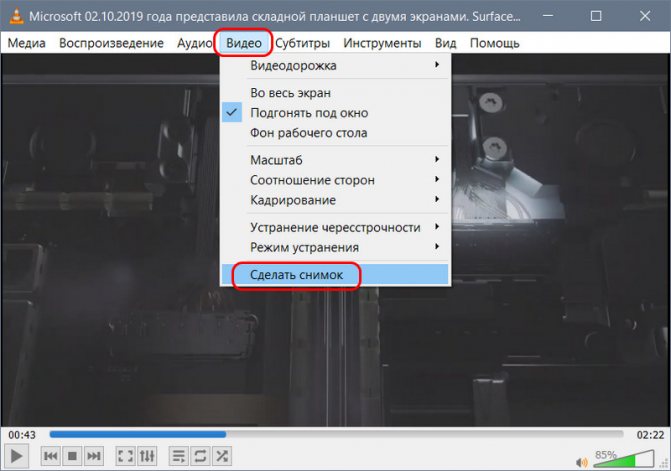Open the Помощь menu
This screenshot has width=671, height=471.
495,43
